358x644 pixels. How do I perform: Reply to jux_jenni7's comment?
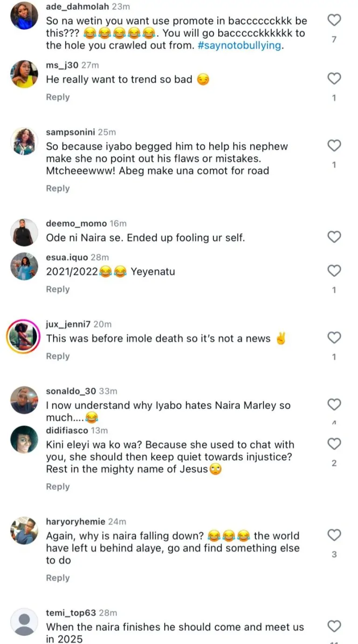click(x=58, y=356)
